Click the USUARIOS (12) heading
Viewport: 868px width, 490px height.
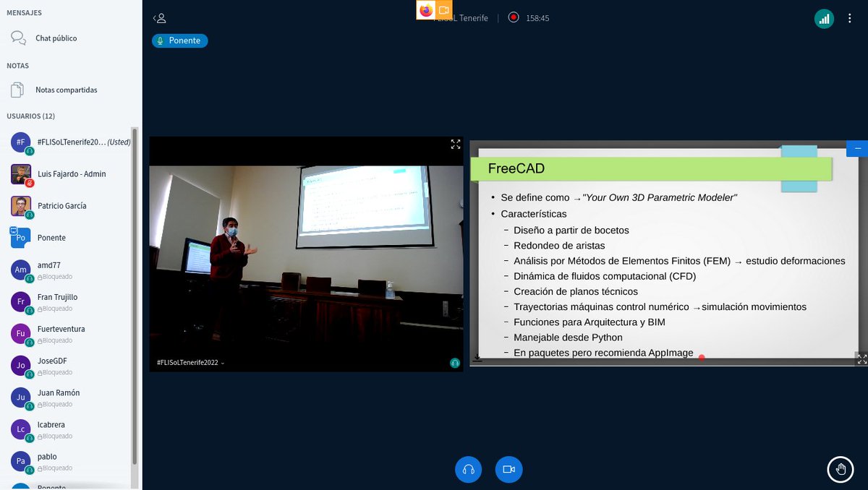31,116
